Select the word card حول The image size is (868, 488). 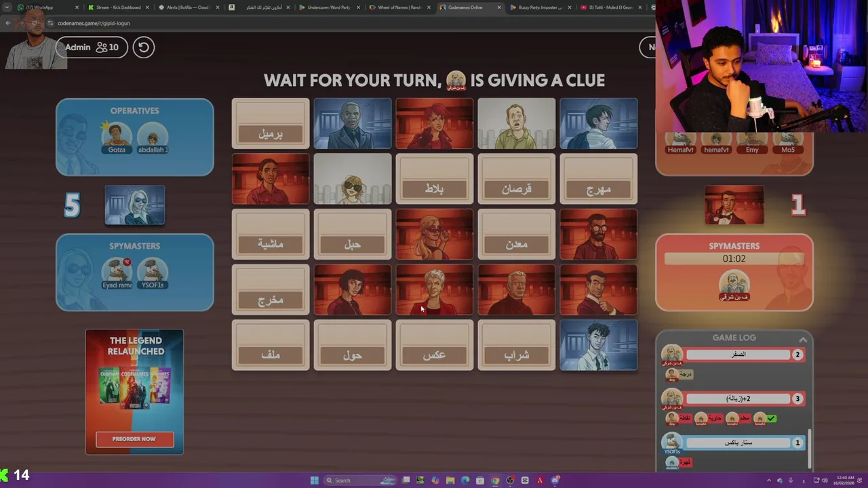point(353,345)
